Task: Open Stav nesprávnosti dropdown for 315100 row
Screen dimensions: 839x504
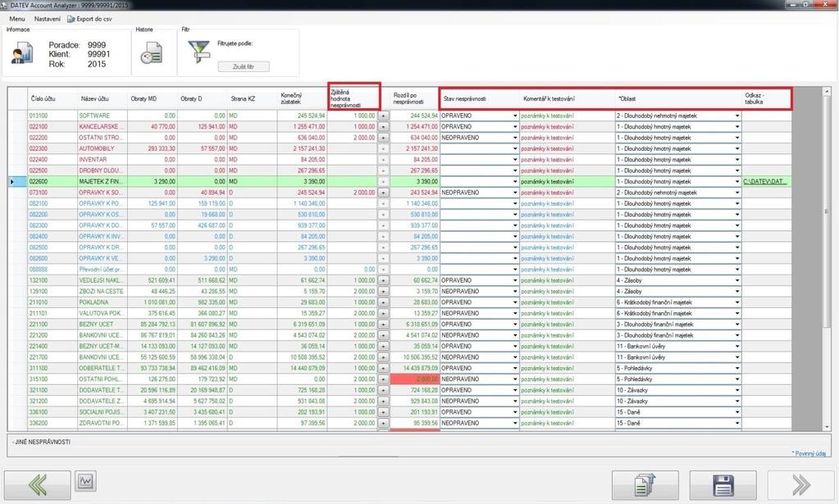Action: (x=515, y=379)
